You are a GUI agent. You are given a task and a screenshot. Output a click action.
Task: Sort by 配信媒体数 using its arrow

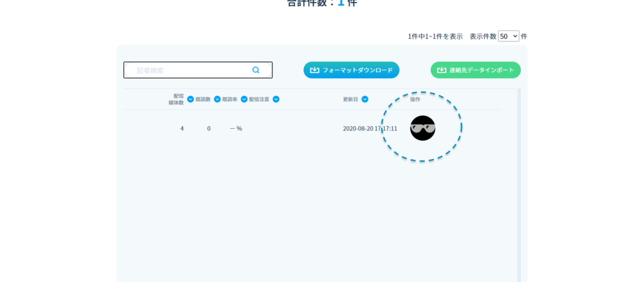191,99
